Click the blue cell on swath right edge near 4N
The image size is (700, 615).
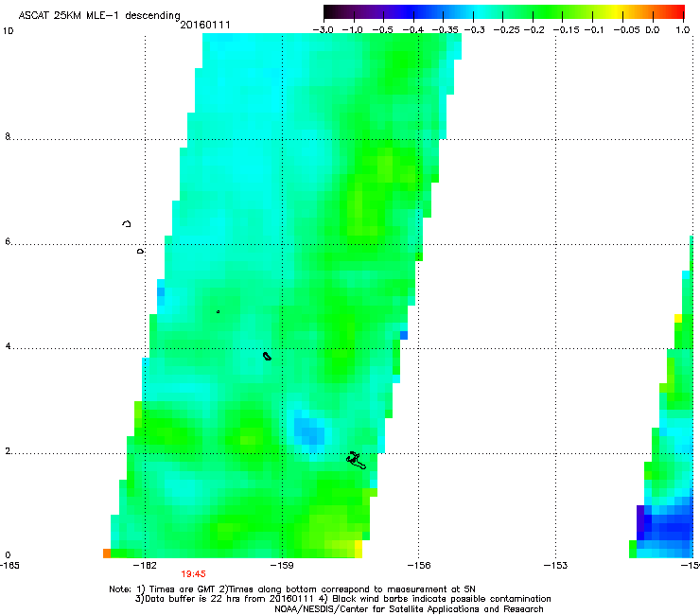pos(404,336)
